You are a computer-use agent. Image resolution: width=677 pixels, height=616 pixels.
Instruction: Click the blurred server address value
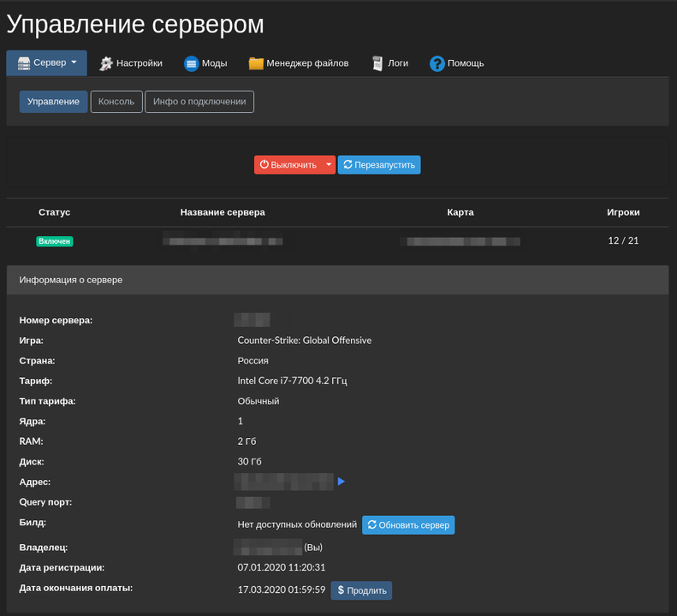[x=283, y=482]
